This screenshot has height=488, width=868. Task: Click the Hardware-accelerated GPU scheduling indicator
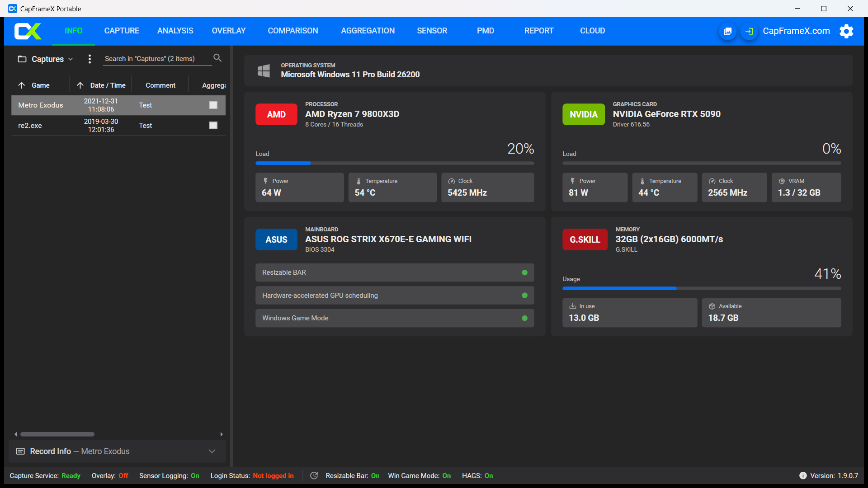pos(524,296)
